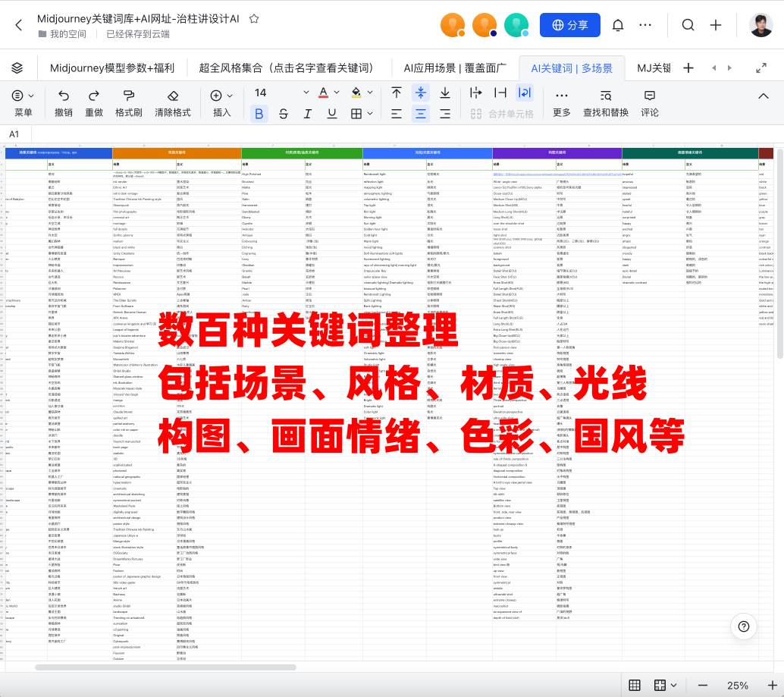Open the search magnifier in header
This screenshot has height=697, width=784.
click(688, 25)
